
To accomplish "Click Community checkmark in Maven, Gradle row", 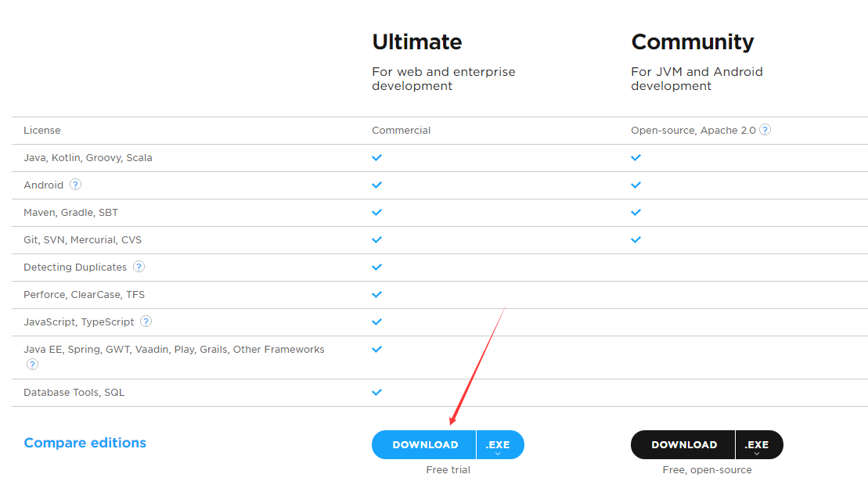I will 636,212.
